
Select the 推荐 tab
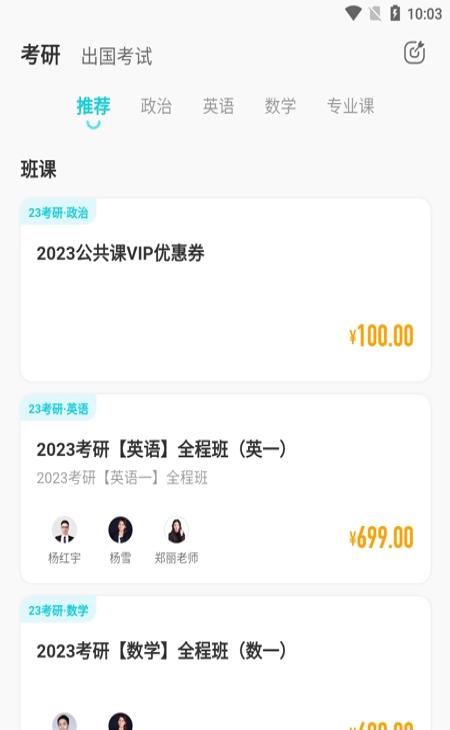point(94,106)
